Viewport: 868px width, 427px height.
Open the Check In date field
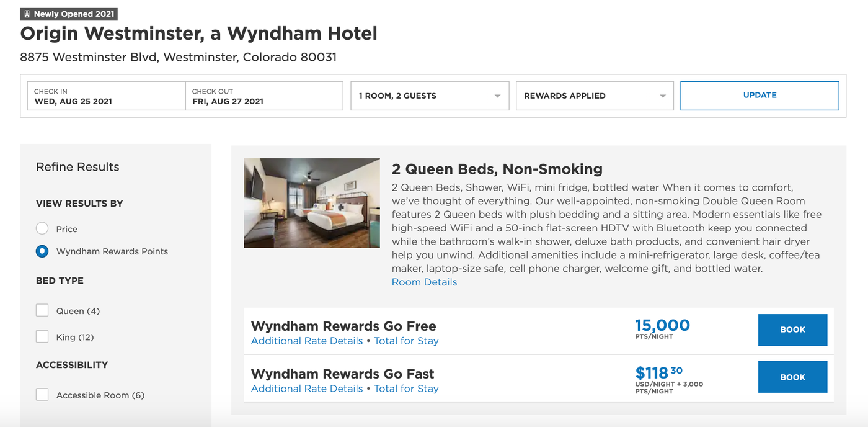tap(106, 96)
